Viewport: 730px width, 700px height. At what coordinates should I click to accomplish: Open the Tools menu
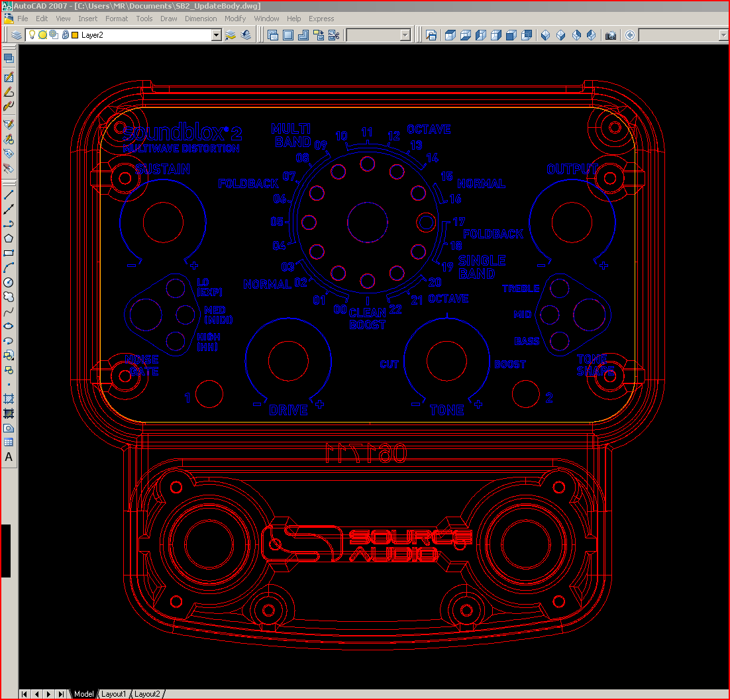144,19
